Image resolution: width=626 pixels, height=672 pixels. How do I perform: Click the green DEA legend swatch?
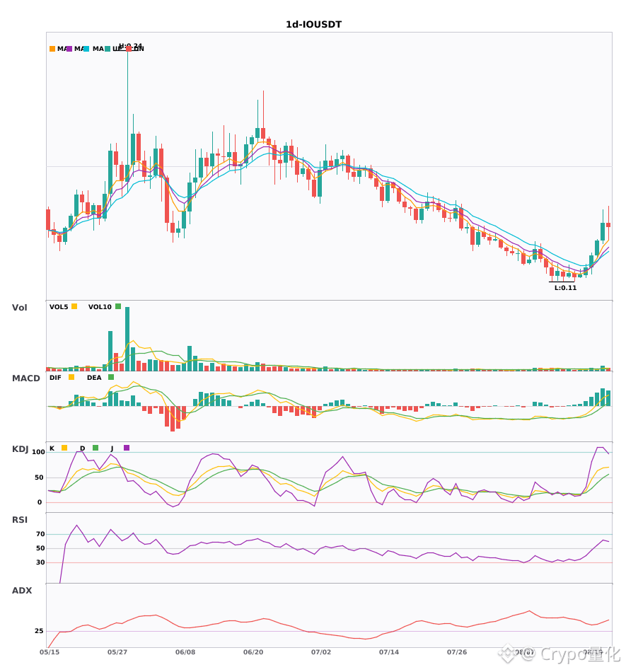(111, 377)
